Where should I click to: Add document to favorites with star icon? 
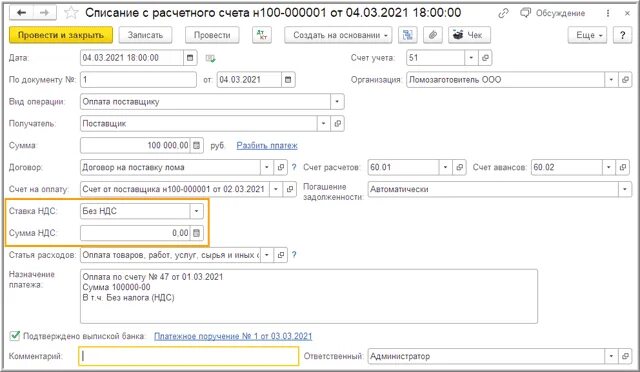[71, 13]
